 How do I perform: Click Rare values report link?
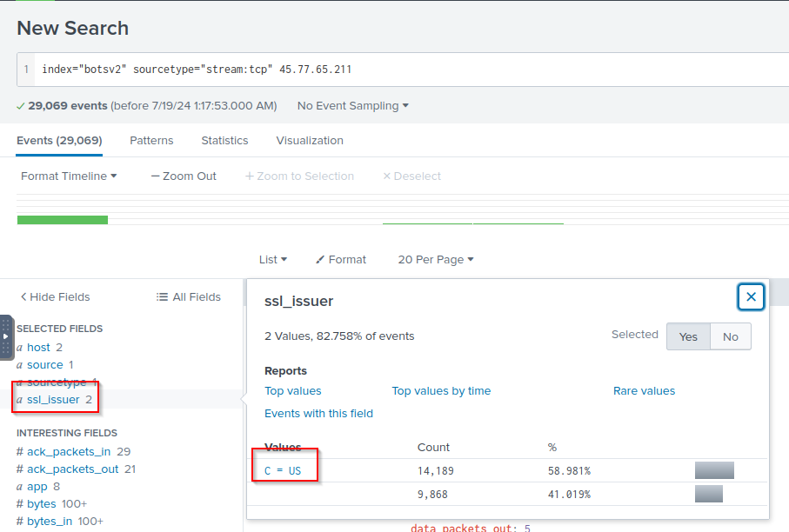point(644,391)
